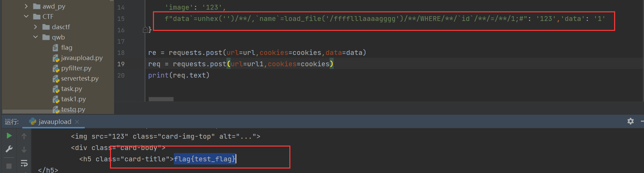644x173 pixels.
Task: Select task1.py in the project tree
Action: click(73, 99)
